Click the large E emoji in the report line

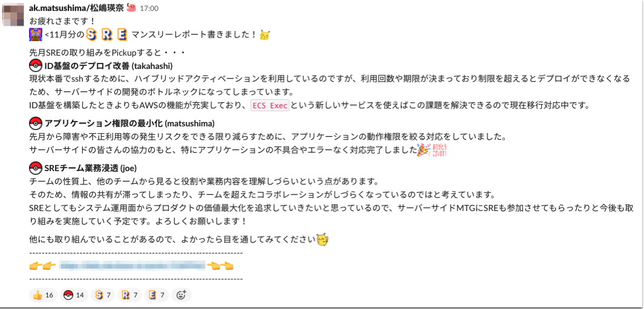(x=122, y=35)
